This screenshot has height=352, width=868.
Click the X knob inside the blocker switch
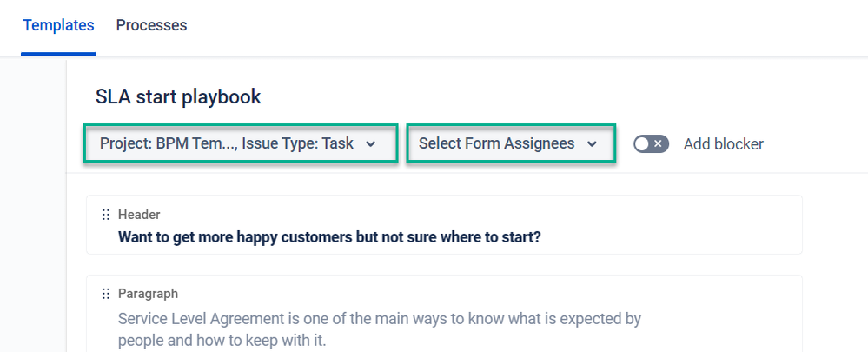tap(659, 144)
